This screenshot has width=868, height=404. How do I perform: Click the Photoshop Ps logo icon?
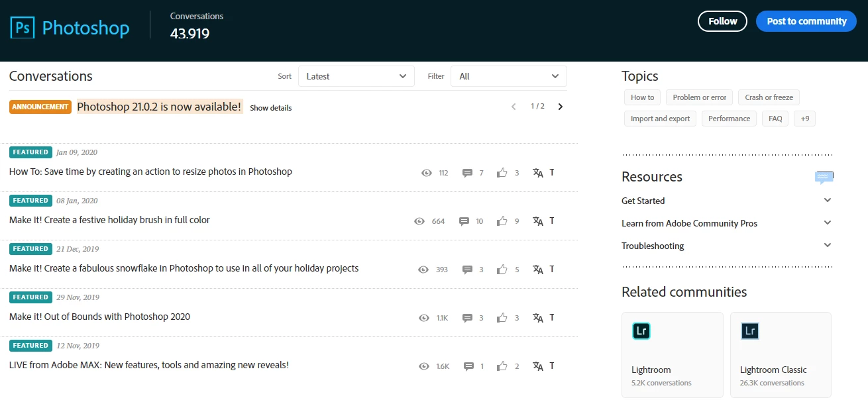(23, 28)
